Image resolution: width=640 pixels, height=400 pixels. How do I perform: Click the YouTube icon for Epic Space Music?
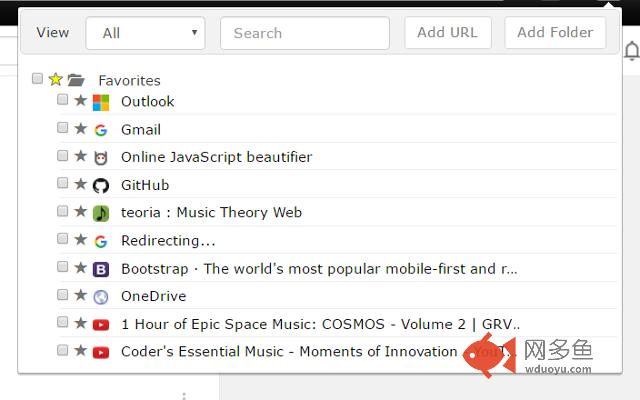point(101,324)
